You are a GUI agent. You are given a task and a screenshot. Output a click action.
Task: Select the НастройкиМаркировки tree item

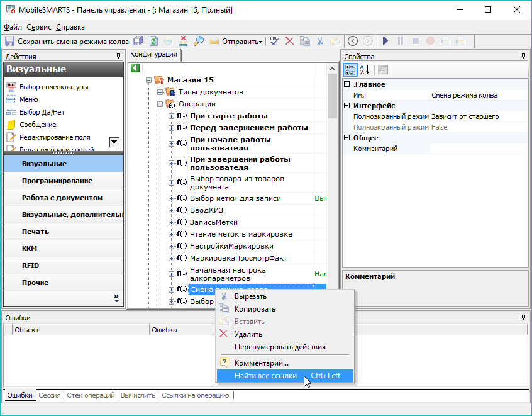click(x=231, y=246)
